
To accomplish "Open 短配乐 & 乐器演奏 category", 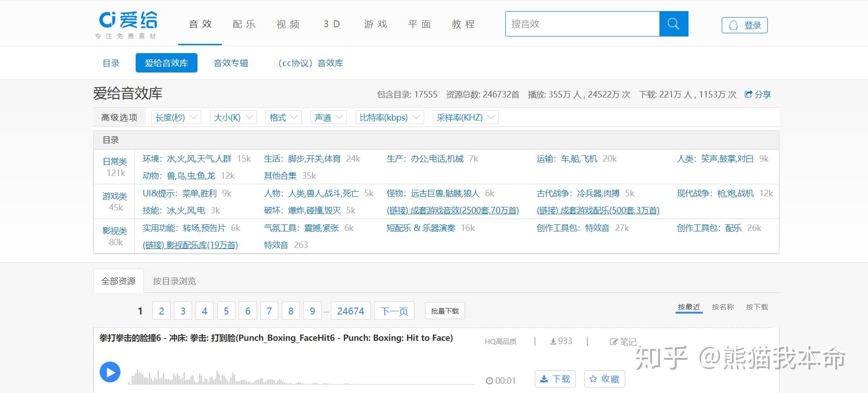I will click(x=421, y=228).
